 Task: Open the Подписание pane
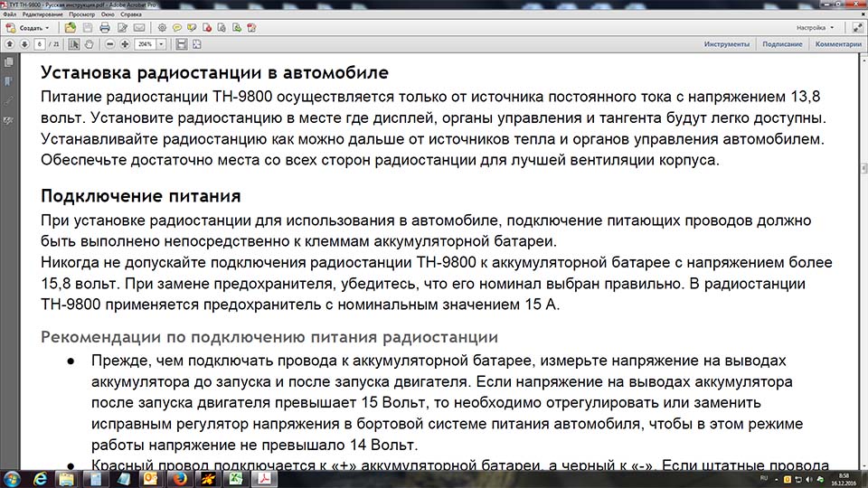point(782,44)
